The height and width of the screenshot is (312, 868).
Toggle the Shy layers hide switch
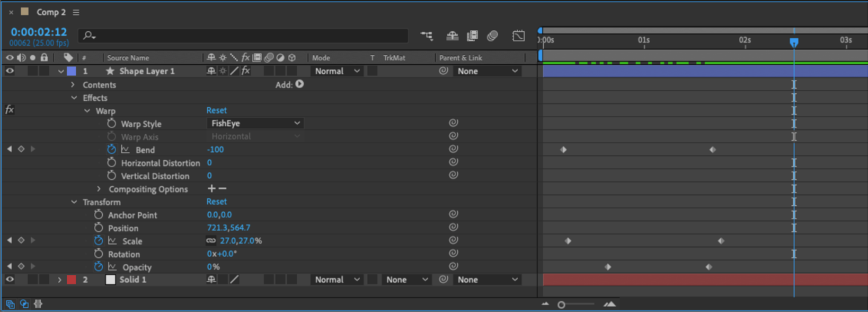point(452,36)
